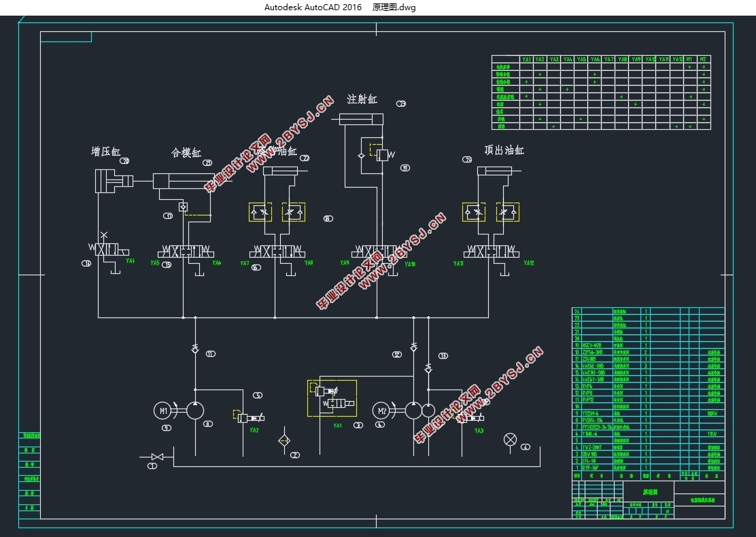Viewport: 756px width, 537px height.
Task: Click the relief valve labeled 19
Action: pyautogui.click(x=382, y=154)
